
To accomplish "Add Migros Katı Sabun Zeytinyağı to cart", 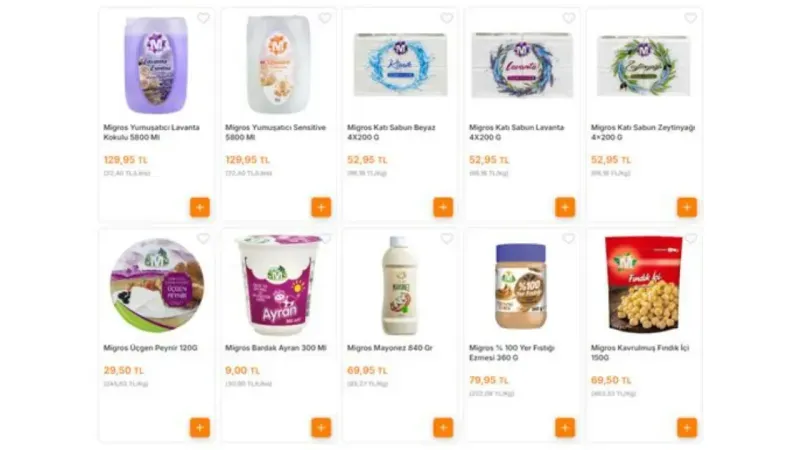I will coord(687,207).
